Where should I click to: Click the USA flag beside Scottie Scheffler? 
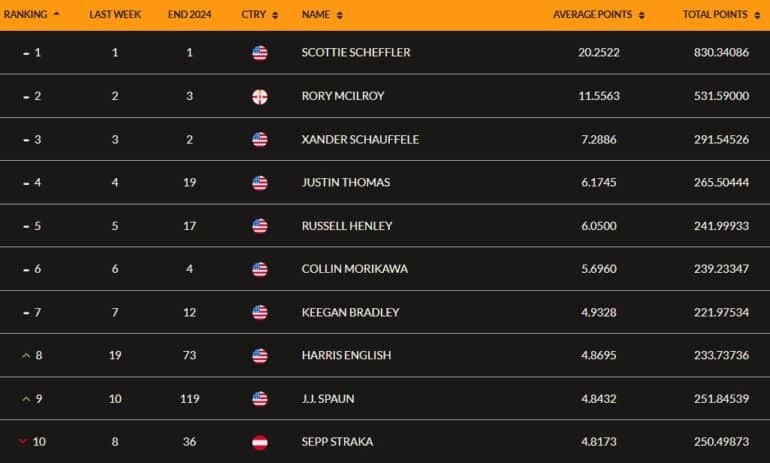click(x=260, y=53)
